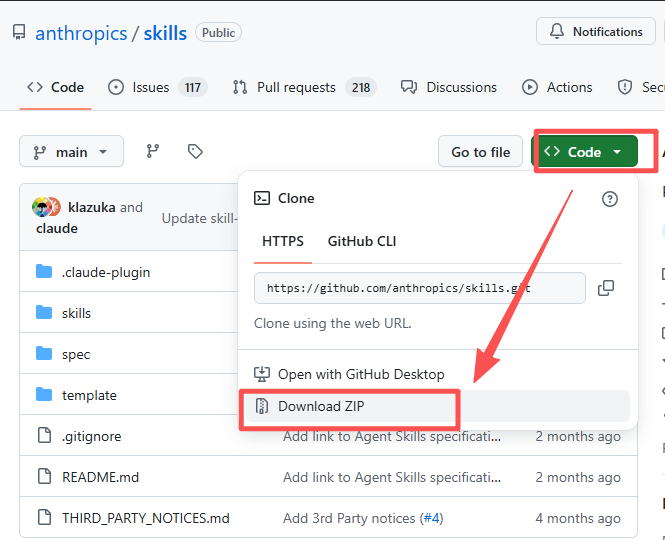Expand the main branch dropdown

[71, 151]
